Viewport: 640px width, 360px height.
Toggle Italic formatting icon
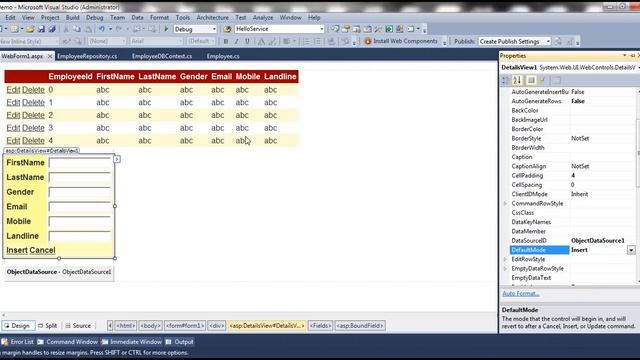coord(236,41)
